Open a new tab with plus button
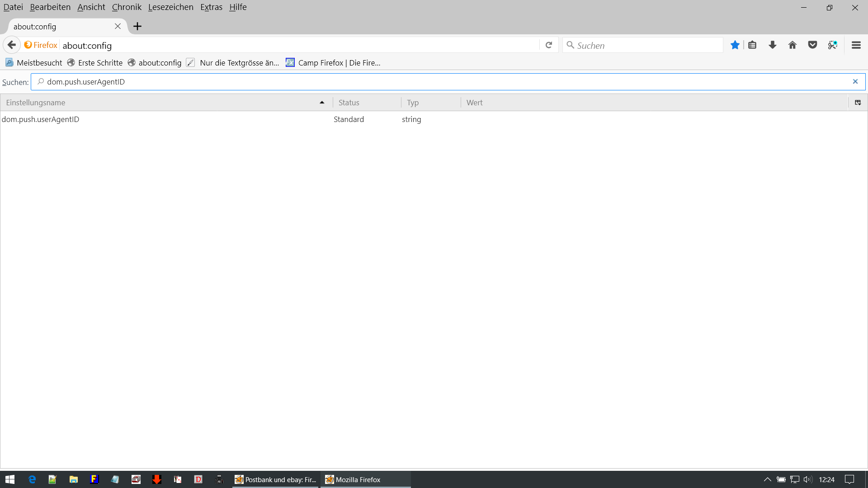This screenshot has width=868, height=488. tap(137, 27)
